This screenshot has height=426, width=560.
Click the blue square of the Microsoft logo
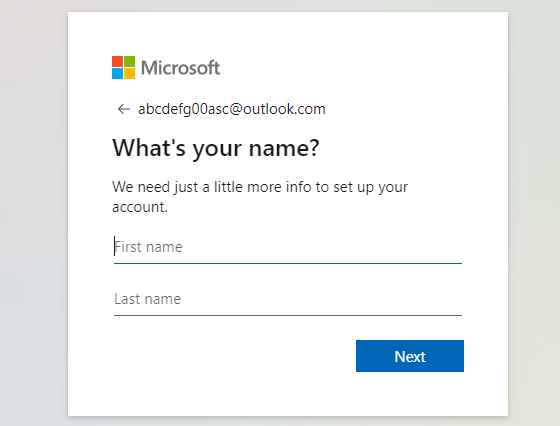click(118, 74)
